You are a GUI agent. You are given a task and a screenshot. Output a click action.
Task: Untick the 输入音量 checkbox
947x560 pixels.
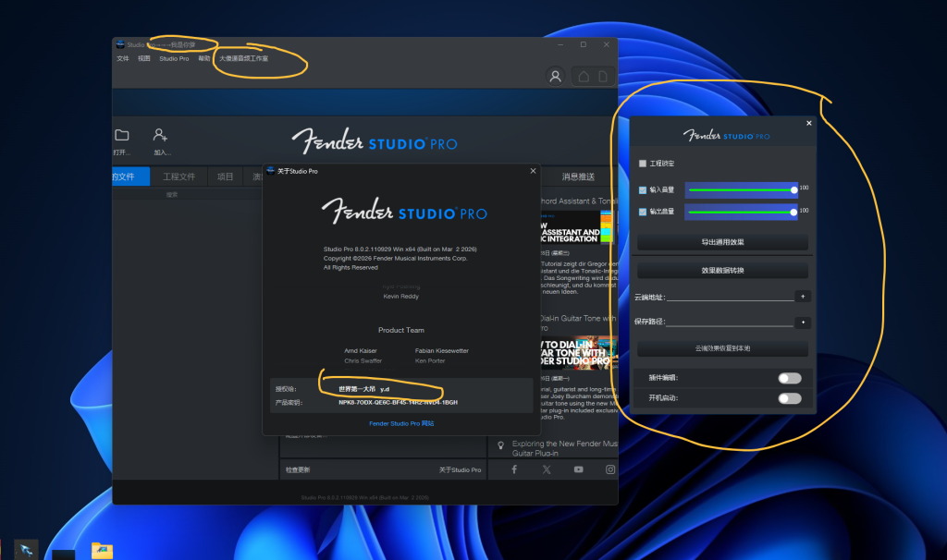tap(643, 190)
